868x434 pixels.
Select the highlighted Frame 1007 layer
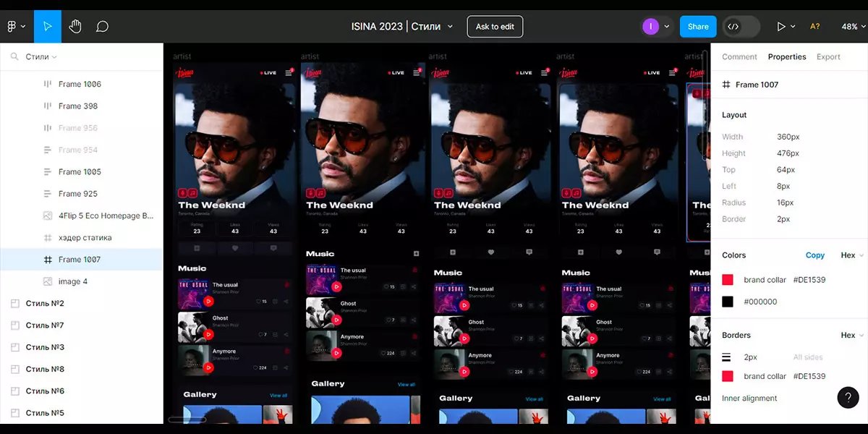[81, 260]
